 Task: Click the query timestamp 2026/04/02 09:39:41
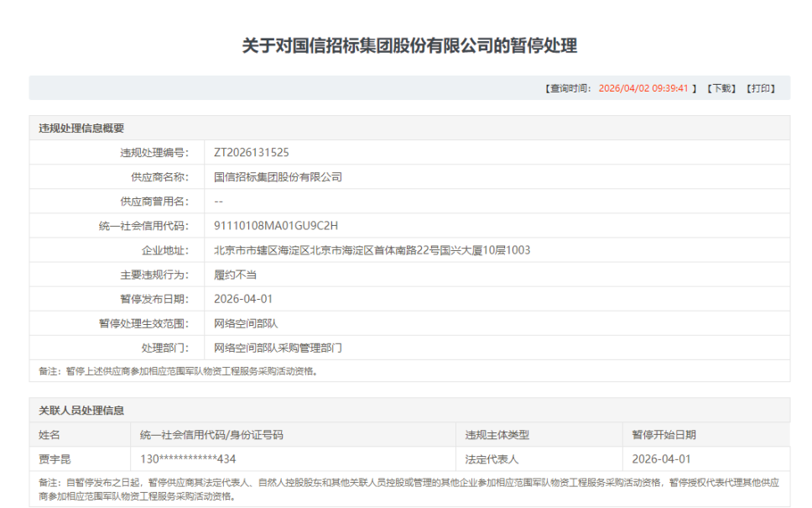tap(643, 88)
